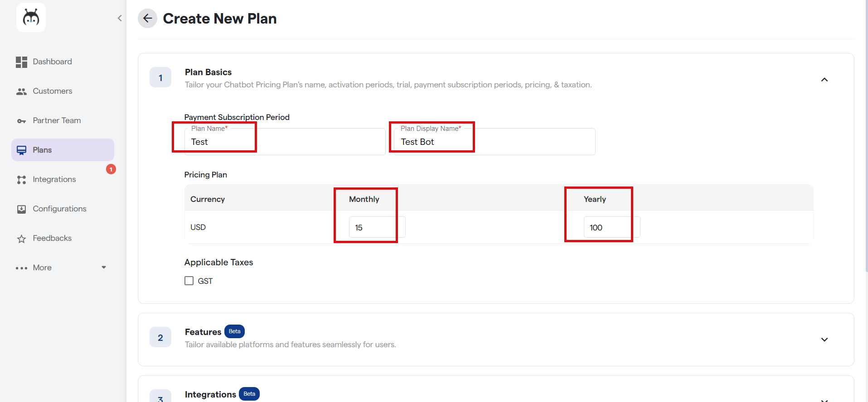Edit the Monthly USD price field
868x402 pixels.
click(377, 227)
